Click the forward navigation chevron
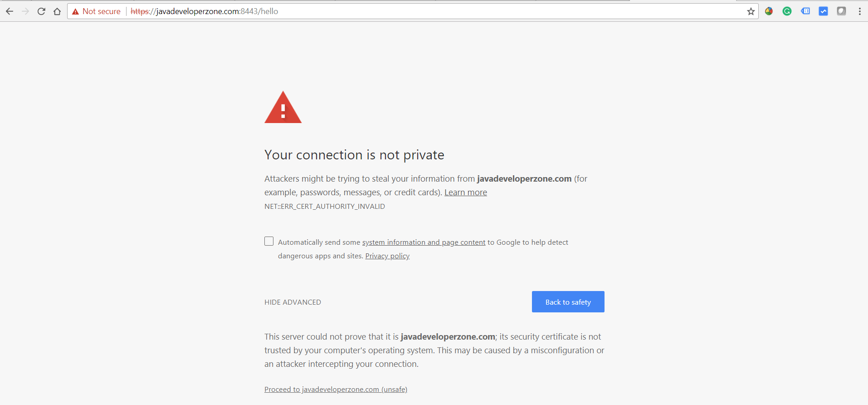Image resolution: width=868 pixels, height=405 pixels. pyautogui.click(x=25, y=11)
